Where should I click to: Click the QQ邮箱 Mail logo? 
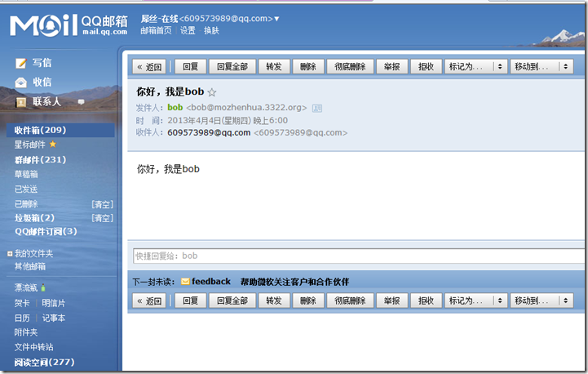click(x=69, y=25)
